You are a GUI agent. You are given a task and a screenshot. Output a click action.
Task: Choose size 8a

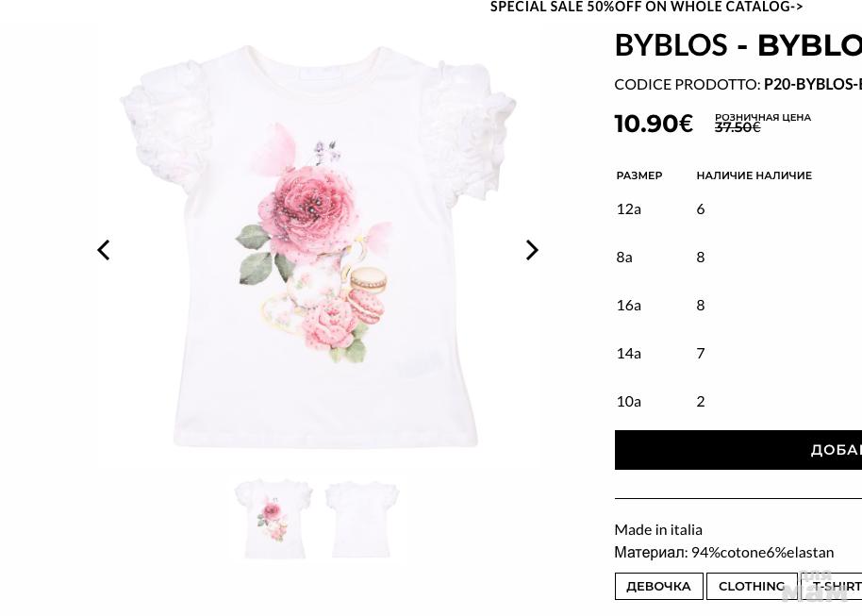624,257
